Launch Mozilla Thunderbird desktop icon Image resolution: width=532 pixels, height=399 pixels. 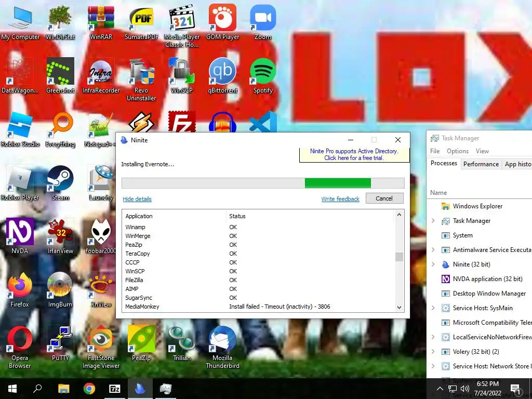(222, 347)
